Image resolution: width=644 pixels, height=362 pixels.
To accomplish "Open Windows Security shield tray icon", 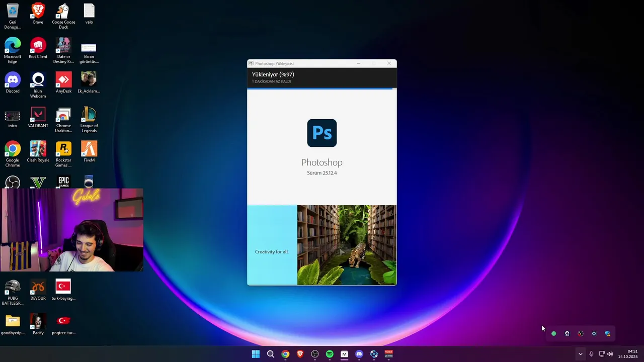I will pyautogui.click(x=607, y=333).
